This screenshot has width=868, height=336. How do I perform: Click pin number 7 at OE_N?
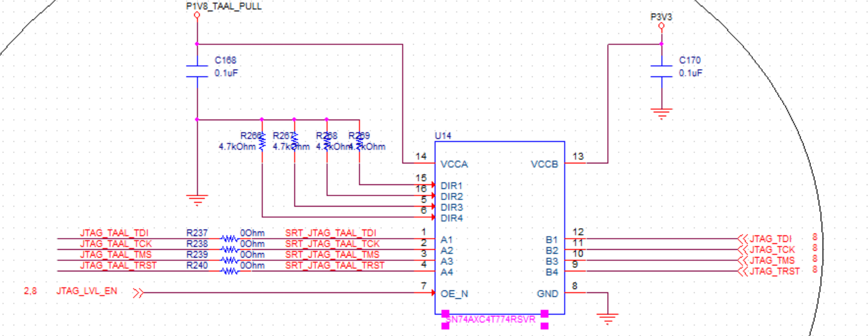tap(423, 286)
